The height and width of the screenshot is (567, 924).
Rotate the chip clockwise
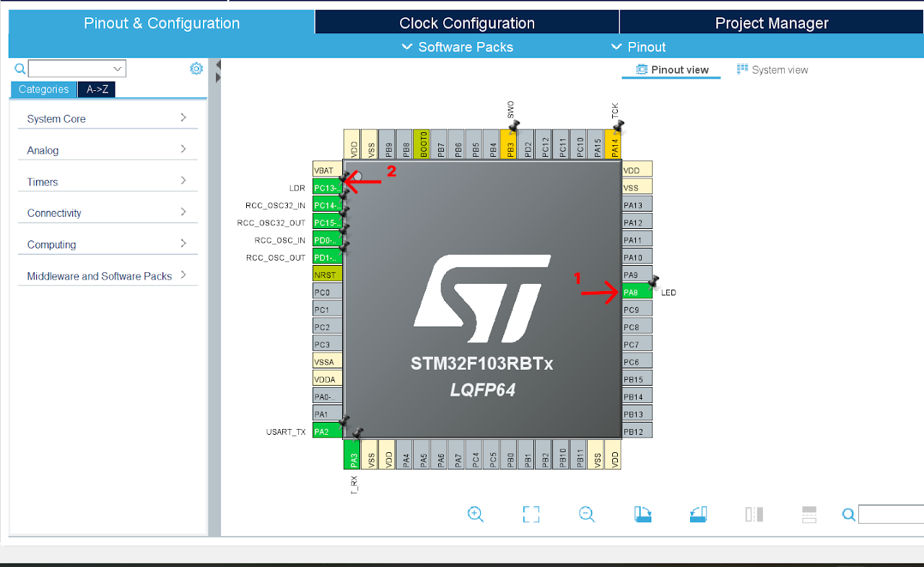tap(642, 514)
